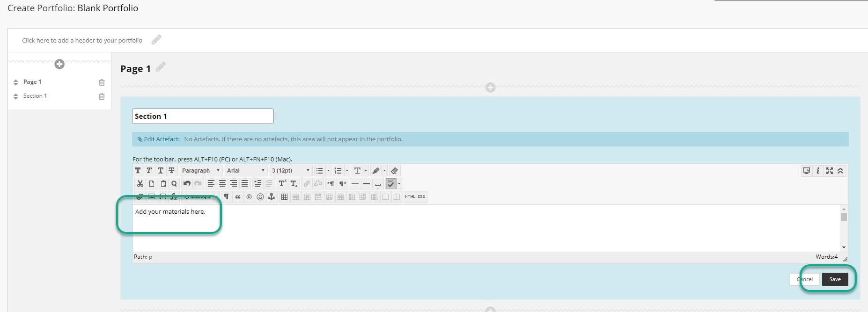Toggle bold text formatting
This screenshot has width=868, height=312.
[x=138, y=171]
